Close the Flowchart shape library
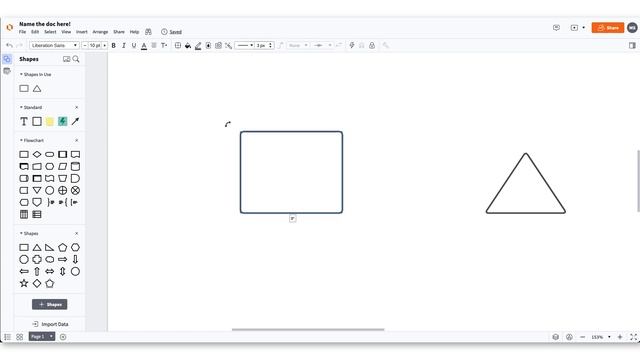Screen dimensions: 640x360 point(76,140)
